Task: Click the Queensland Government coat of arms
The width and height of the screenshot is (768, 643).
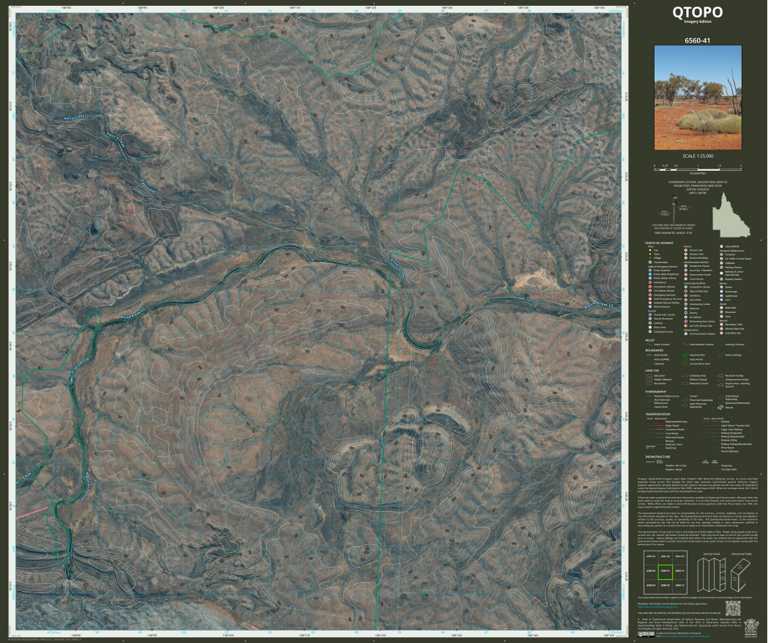Action: [751, 627]
